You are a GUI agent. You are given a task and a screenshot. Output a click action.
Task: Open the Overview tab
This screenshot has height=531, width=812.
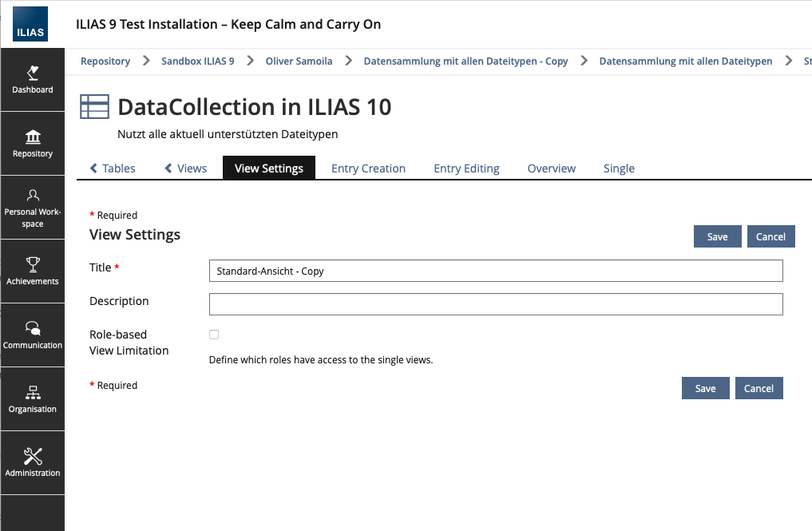pyautogui.click(x=551, y=168)
